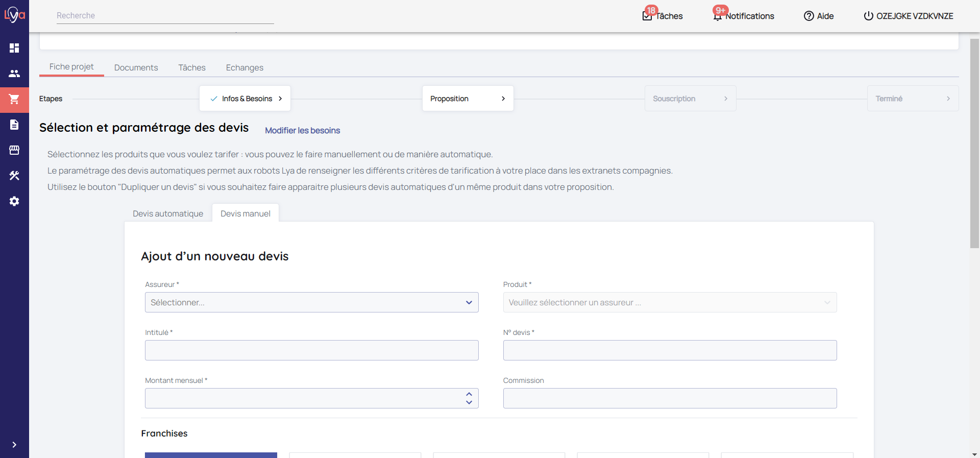Click the Recherche search field
980x458 pixels.
(x=165, y=16)
